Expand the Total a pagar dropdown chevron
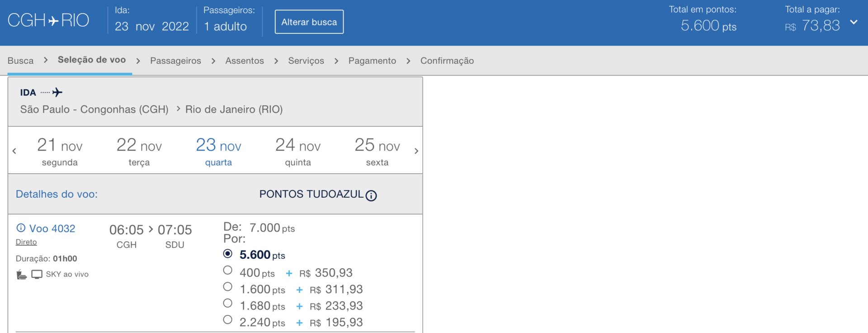Image resolution: width=868 pixels, height=333 pixels. tap(854, 22)
